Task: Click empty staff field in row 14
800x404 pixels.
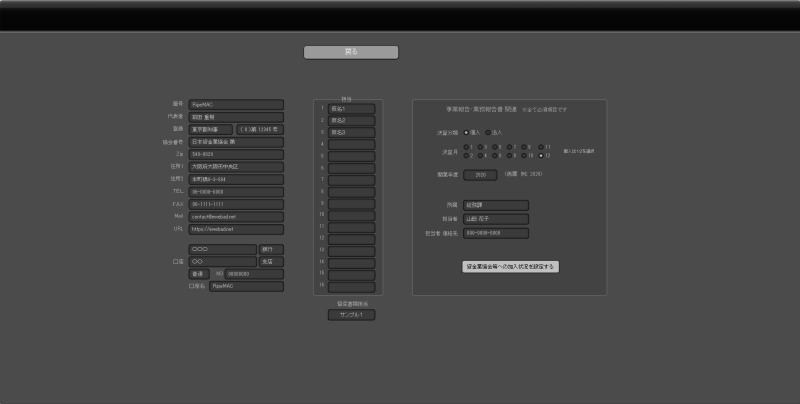Action: (x=352, y=264)
